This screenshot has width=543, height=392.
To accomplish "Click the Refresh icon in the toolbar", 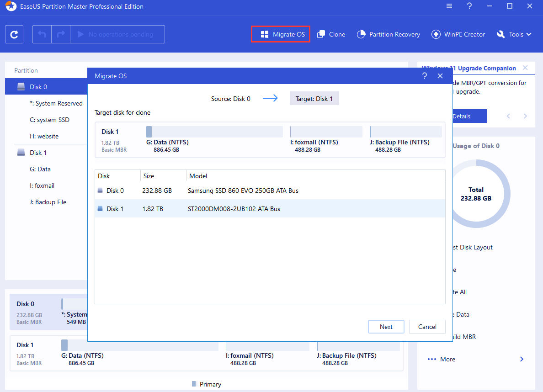I will [x=14, y=34].
